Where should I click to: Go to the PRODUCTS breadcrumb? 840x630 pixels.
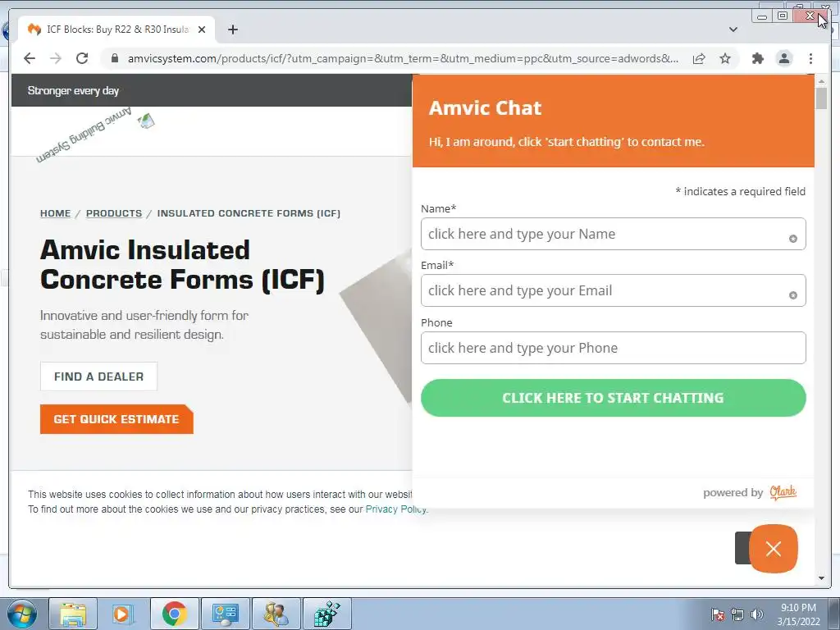[114, 213]
